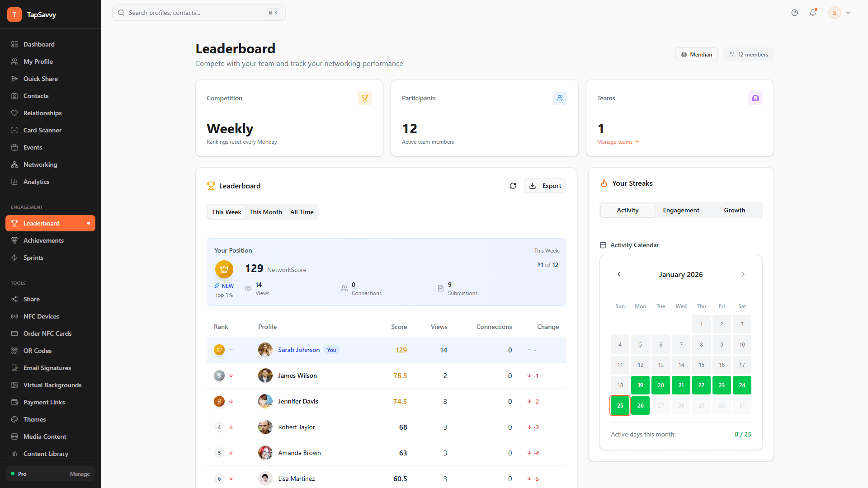868x488 pixels.
Task: Select the Sprints sidebar item
Action: coord(33,258)
